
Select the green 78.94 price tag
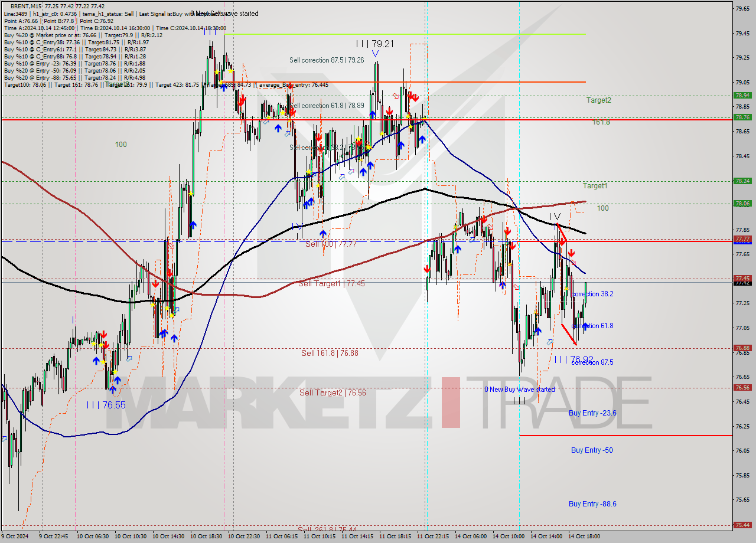coord(742,95)
